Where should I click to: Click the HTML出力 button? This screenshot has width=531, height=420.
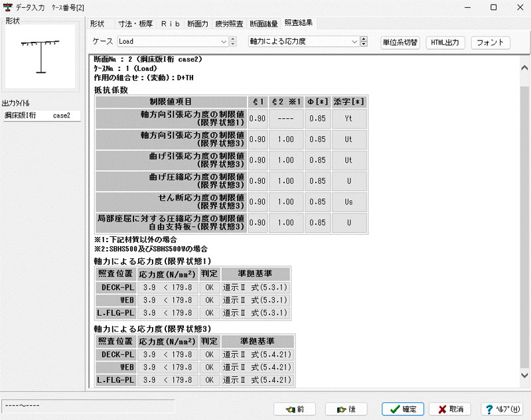coord(445,42)
